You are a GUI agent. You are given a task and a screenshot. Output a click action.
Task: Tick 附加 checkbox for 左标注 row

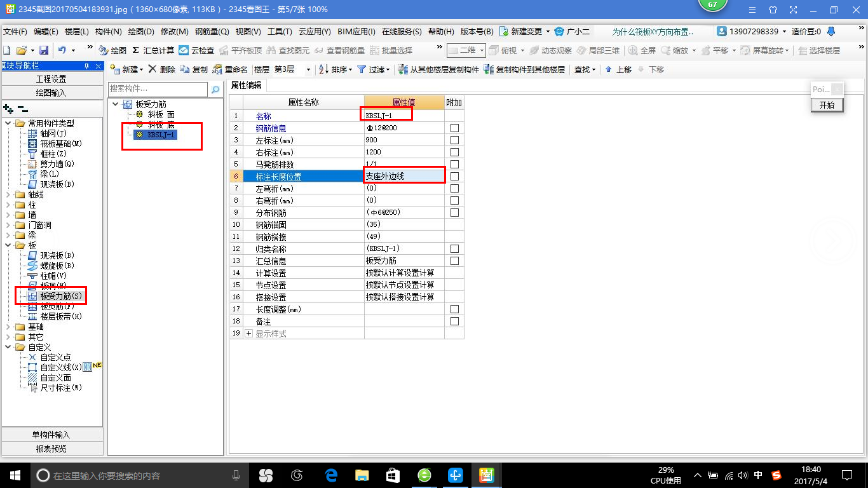454,140
